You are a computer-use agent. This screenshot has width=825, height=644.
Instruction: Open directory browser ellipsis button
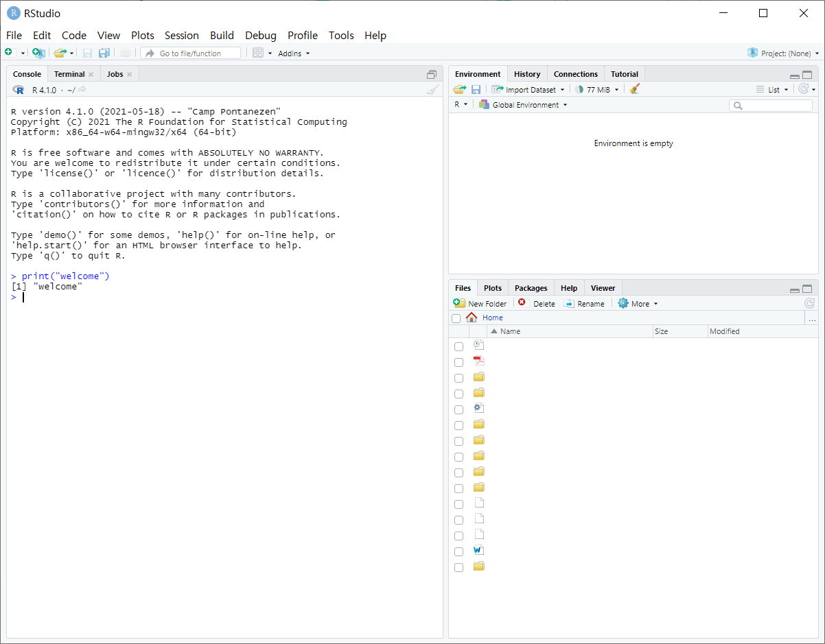coord(812,318)
